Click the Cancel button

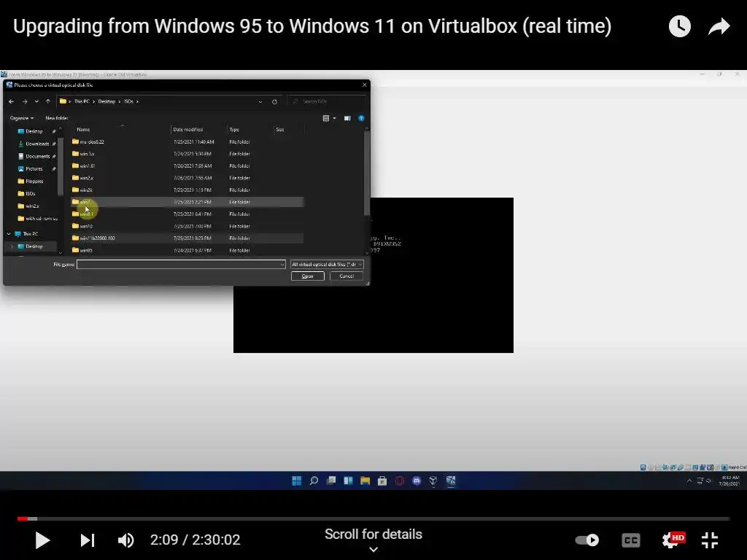[347, 276]
